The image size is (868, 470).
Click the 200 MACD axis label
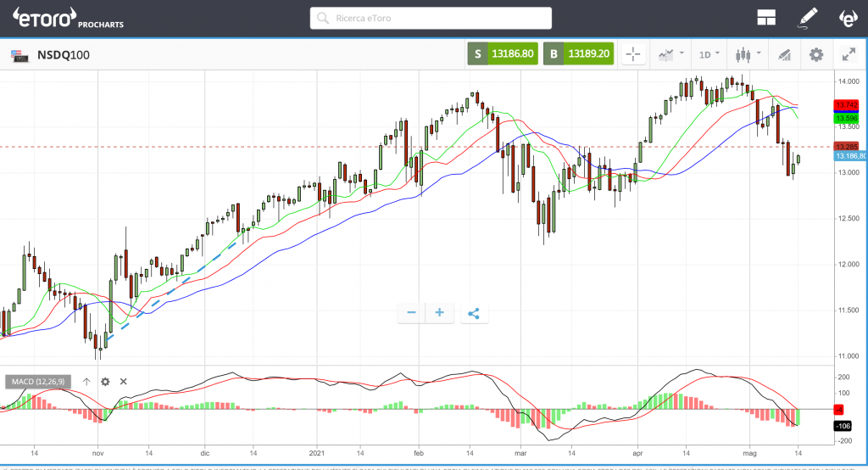843,377
